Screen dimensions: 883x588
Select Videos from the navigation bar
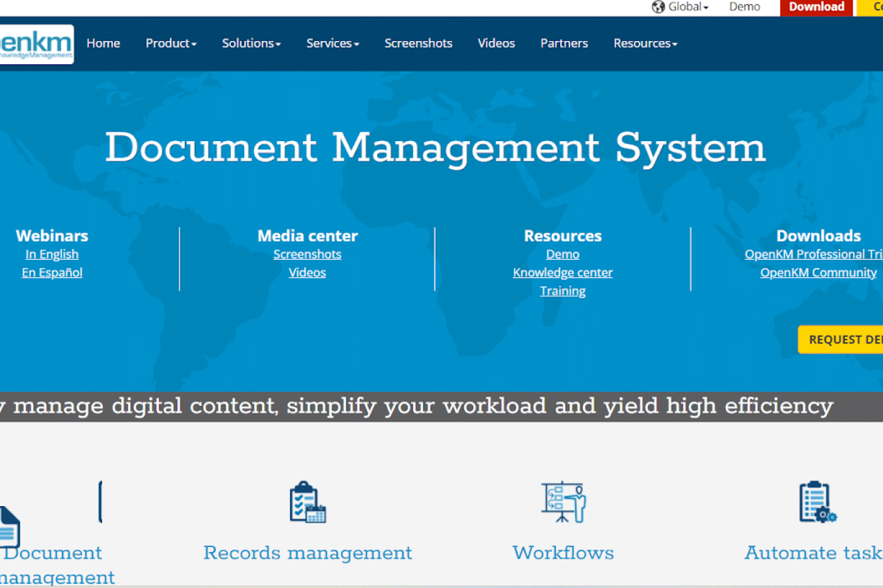click(496, 43)
